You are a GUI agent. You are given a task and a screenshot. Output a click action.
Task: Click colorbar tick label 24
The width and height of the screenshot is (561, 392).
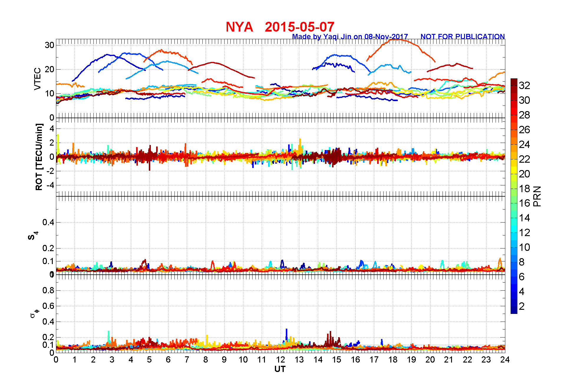[x=524, y=144]
